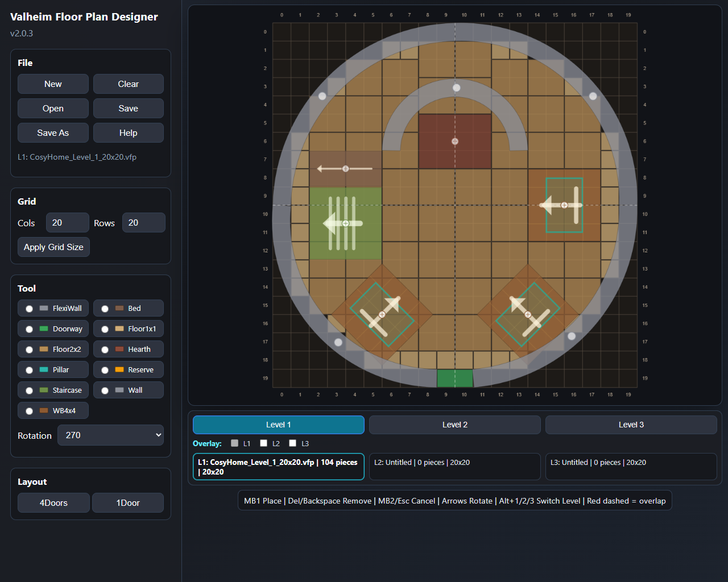The image size is (728, 582).
Task: Click the v2.0.3 version text
Action: [x=22, y=34]
